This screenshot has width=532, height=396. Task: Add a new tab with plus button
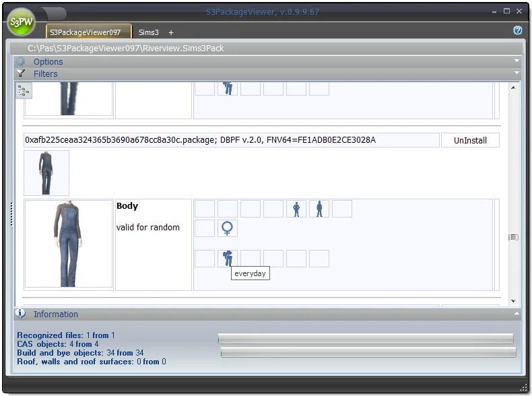171,32
